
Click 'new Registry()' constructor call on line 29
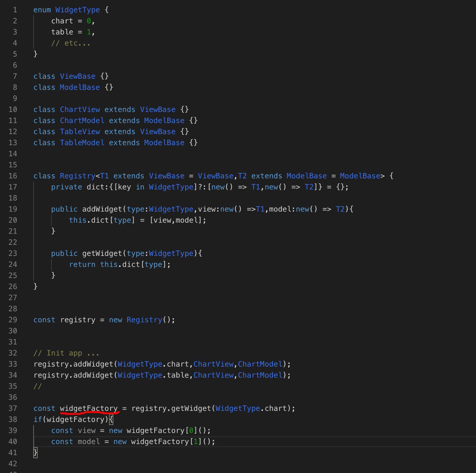pyautogui.click(x=140, y=320)
